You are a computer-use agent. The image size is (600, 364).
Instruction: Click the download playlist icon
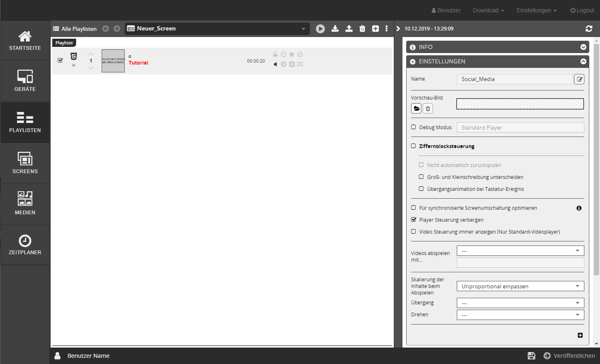pyautogui.click(x=335, y=29)
